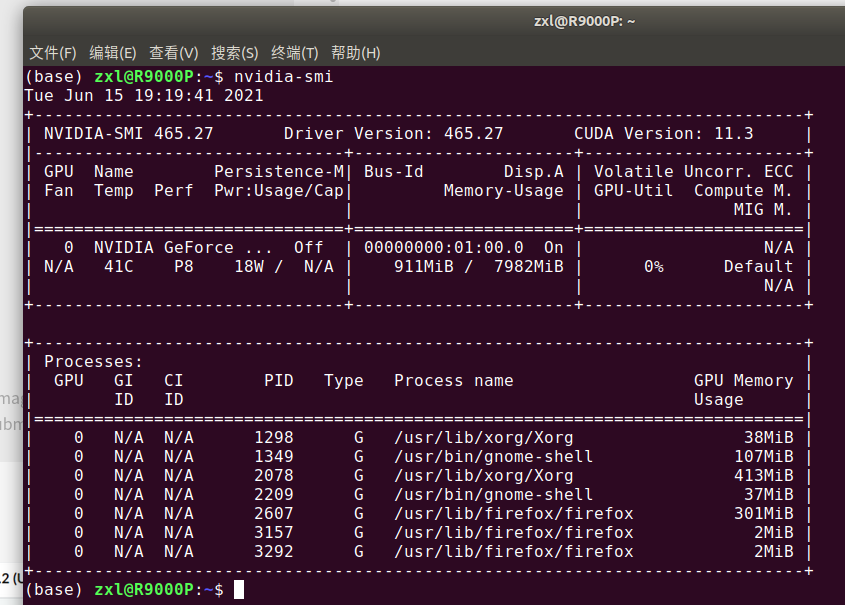Open the 编辑(E) menu
The image size is (845, 605).
[x=113, y=53]
